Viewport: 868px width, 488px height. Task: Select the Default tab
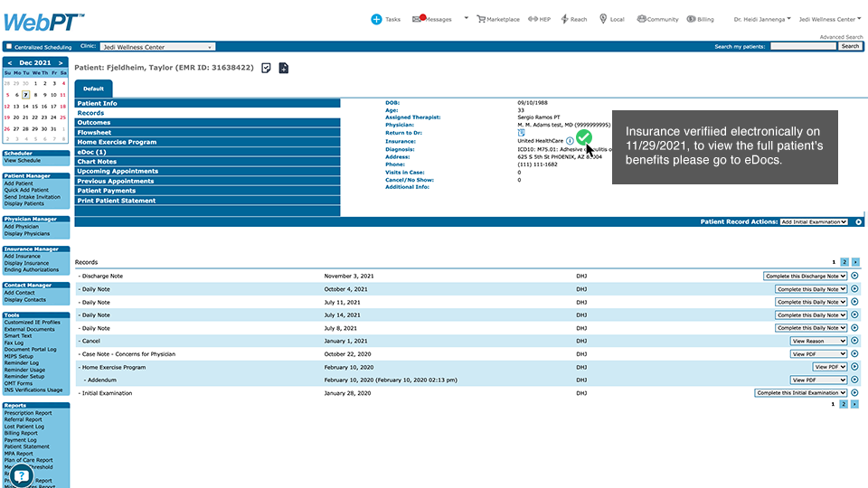click(x=94, y=89)
